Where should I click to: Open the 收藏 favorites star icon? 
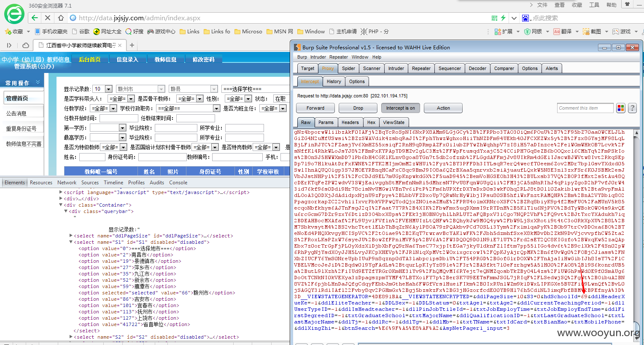pyautogui.click(x=8, y=32)
